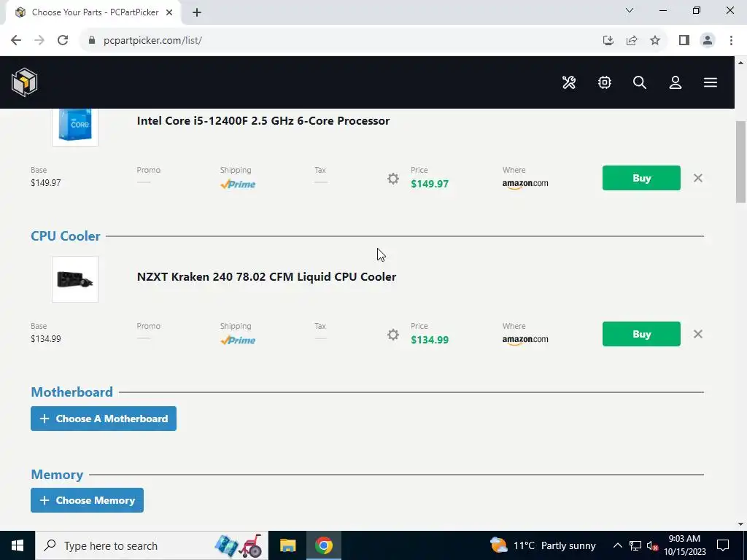Go back in browser history
The image size is (747, 560).
point(16,41)
